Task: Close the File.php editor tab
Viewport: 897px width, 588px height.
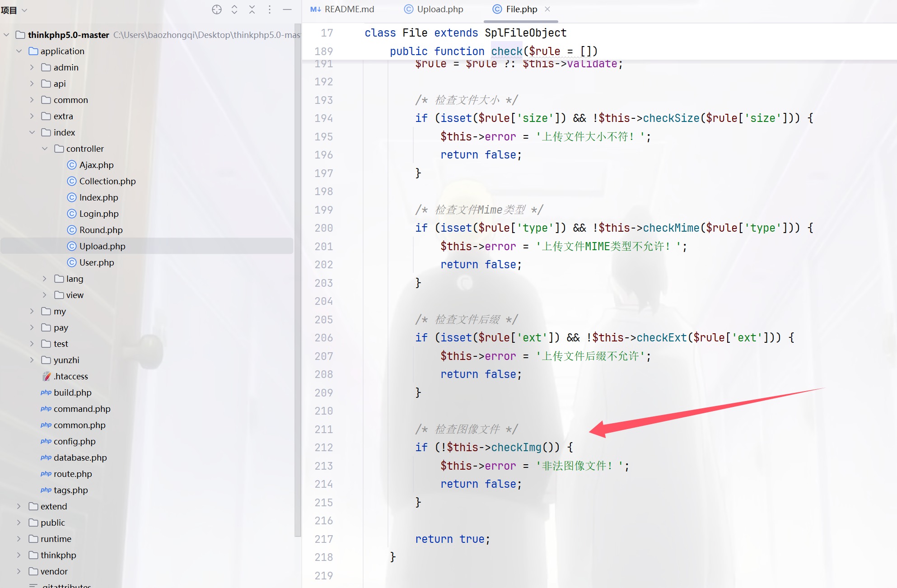Action: [547, 9]
